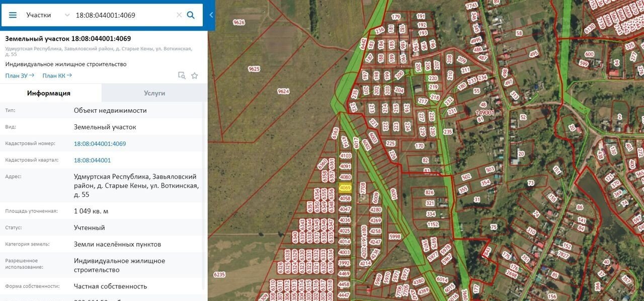The height and width of the screenshot is (301, 644).
Task: Open the План КК link
Action: click(57, 76)
